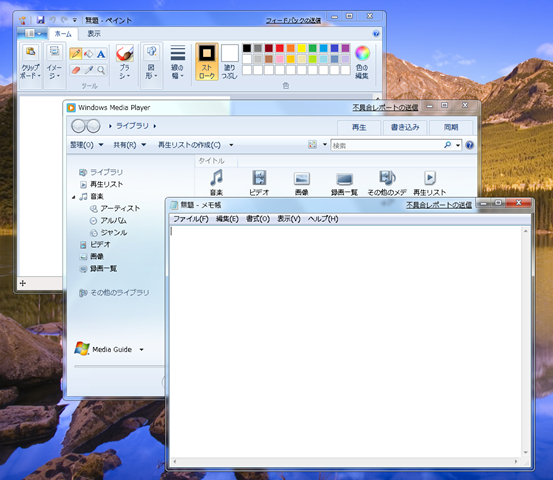
Task: Select Fill (color 2) button in Paint
Action: tap(230, 62)
